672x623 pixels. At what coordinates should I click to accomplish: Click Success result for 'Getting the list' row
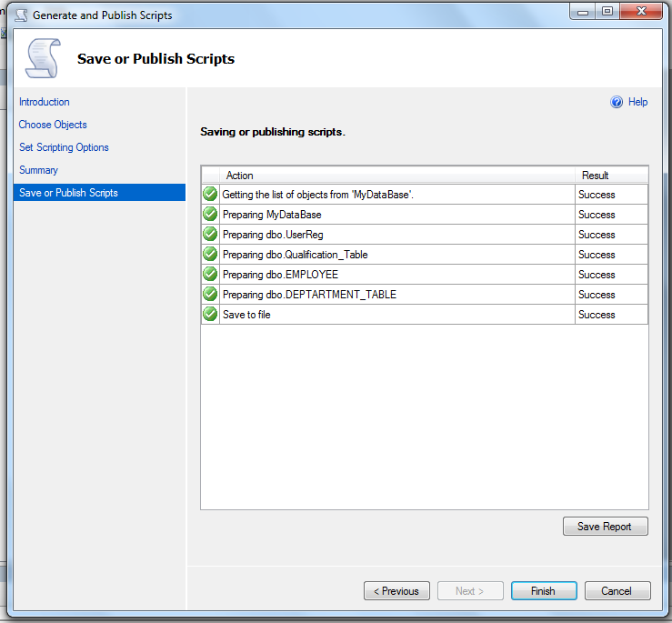point(597,195)
